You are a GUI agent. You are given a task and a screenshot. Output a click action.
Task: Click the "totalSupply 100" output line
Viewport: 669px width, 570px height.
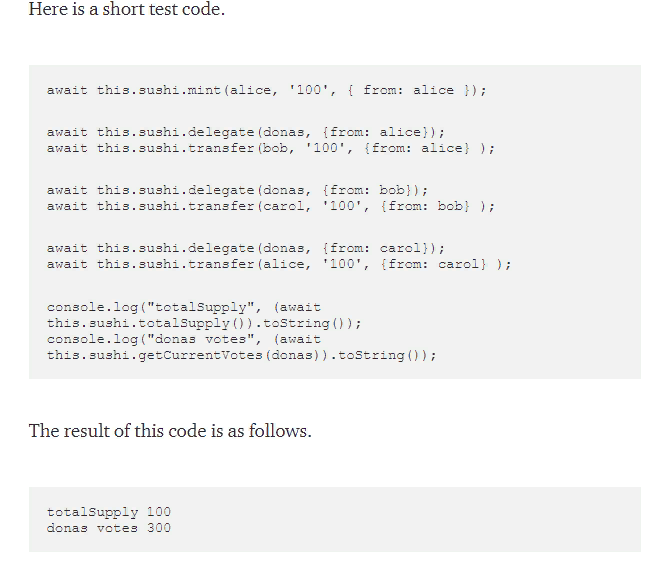108,512
